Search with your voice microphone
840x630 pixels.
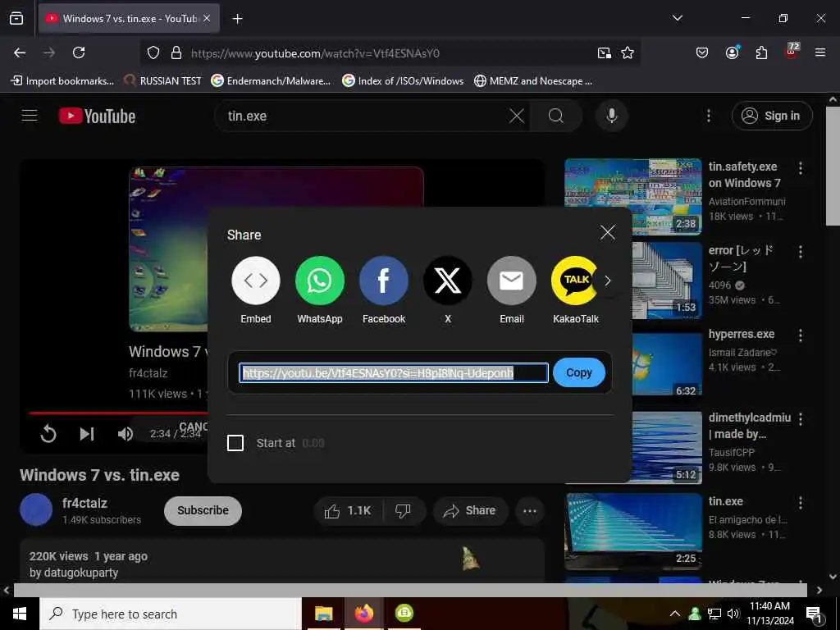tap(611, 116)
